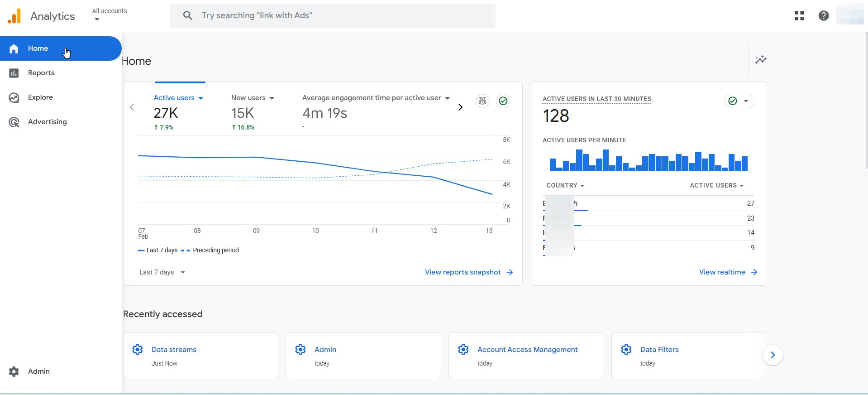Open the COUNTRY dimension dropdown
This screenshot has width=868, height=395.
[x=565, y=186]
